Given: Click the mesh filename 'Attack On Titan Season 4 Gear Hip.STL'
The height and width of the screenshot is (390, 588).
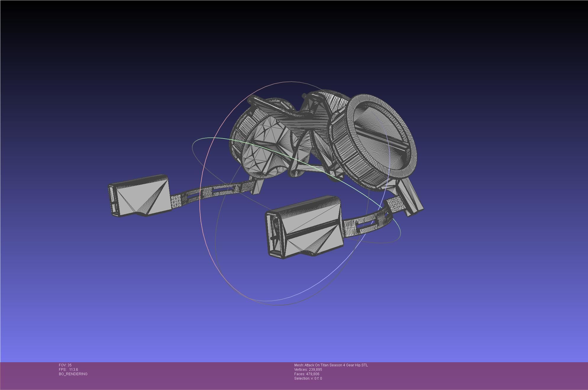Looking at the screenshot, I should coord(336,365).
